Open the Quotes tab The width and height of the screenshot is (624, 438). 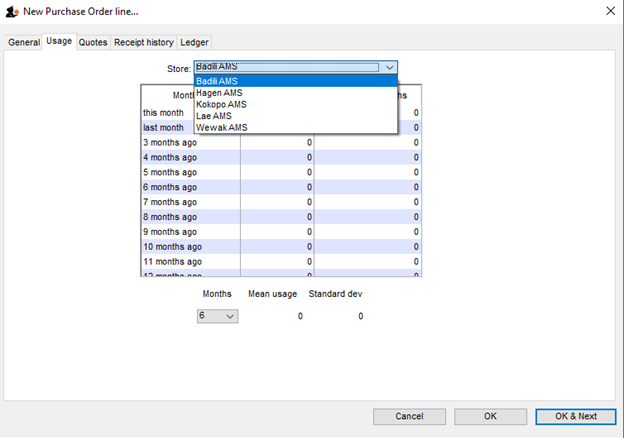pyautogui.click(x=93, y=42)
